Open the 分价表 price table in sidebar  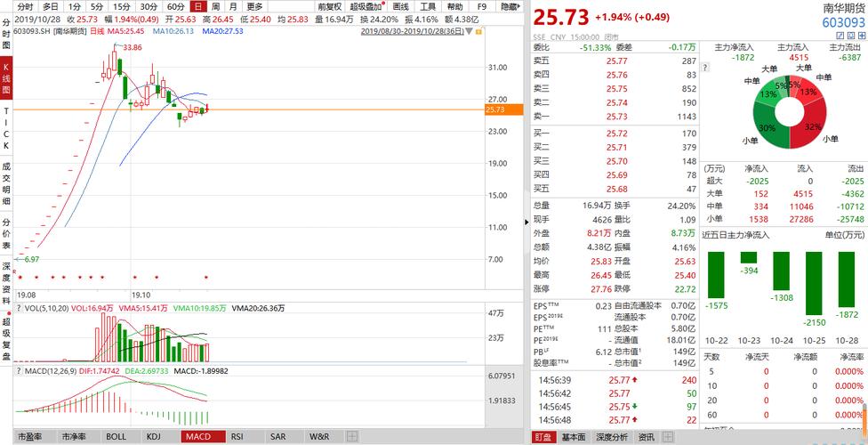coord(6,234)
